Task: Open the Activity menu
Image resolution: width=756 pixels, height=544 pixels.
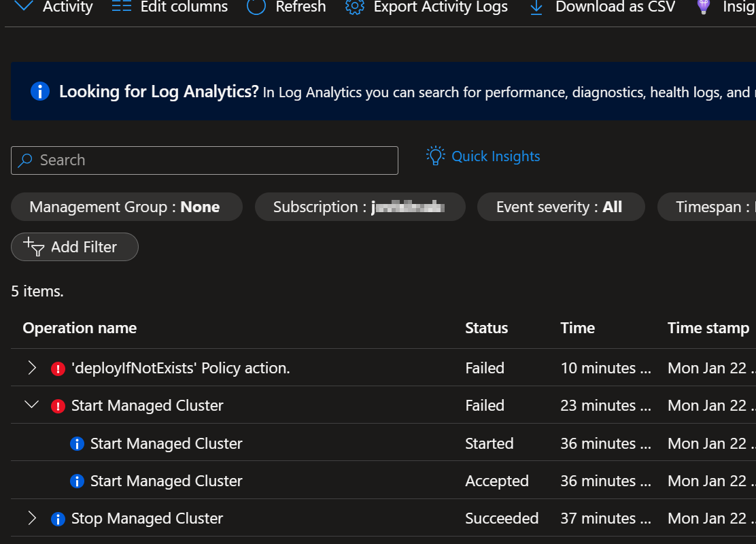Action: click(x=52, y=7)
